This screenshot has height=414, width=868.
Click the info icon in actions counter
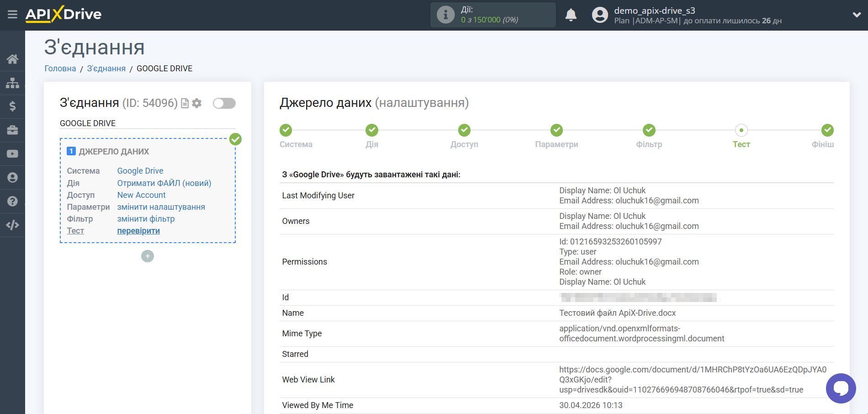pyautogui.click(x=445, y=15)
